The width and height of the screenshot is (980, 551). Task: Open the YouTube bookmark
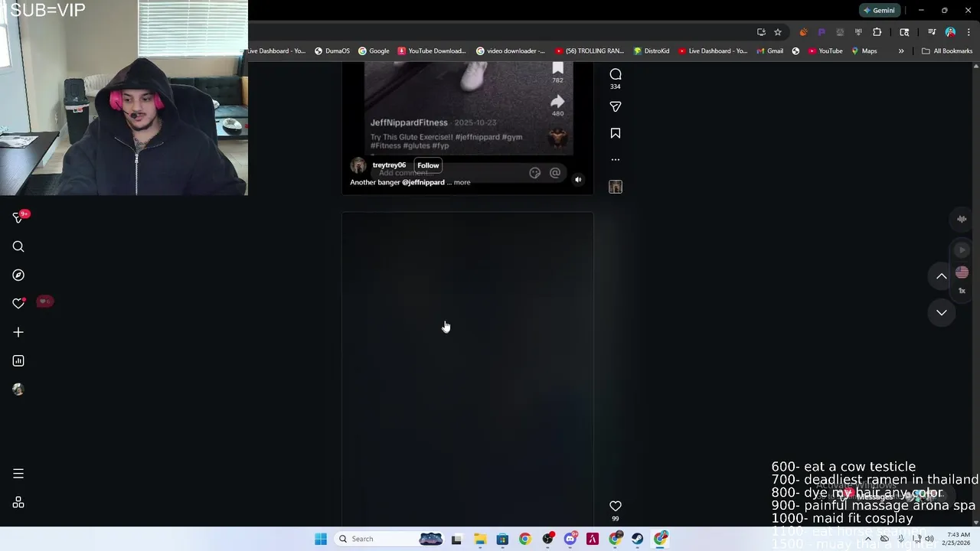tap(825, 51)
